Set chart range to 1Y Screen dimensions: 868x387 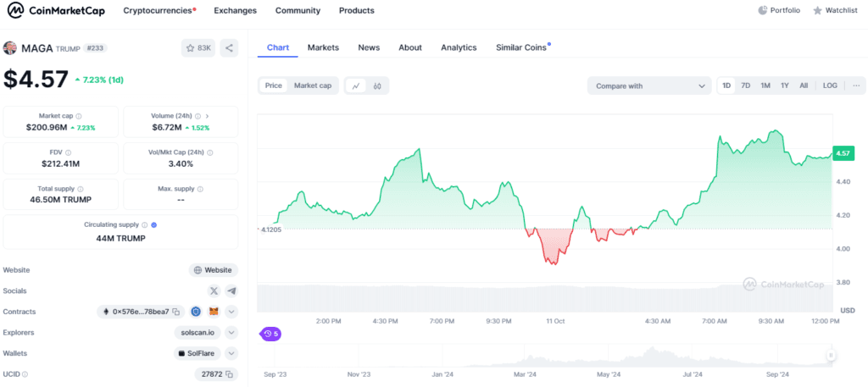(x=784, y=86)
